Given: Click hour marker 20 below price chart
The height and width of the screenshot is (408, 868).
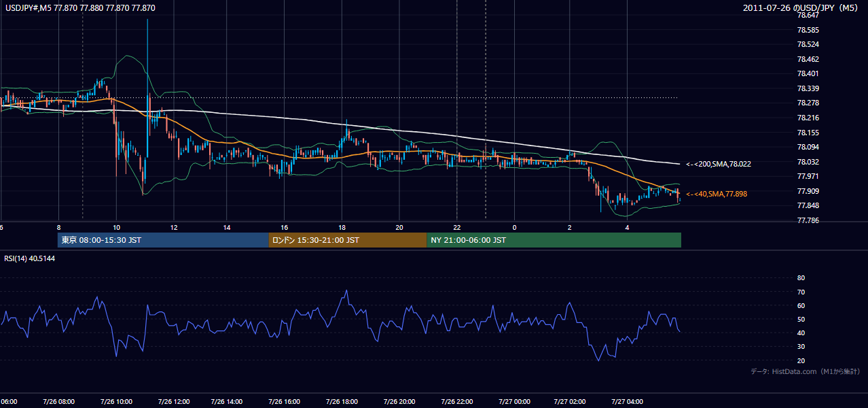Looking at the screenshot, I should 399,227.
